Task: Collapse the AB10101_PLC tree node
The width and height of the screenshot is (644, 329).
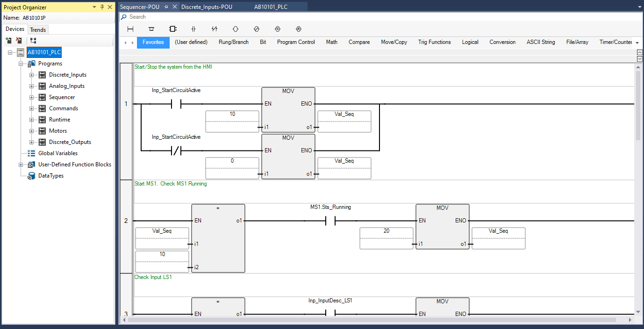Action: 10,52
